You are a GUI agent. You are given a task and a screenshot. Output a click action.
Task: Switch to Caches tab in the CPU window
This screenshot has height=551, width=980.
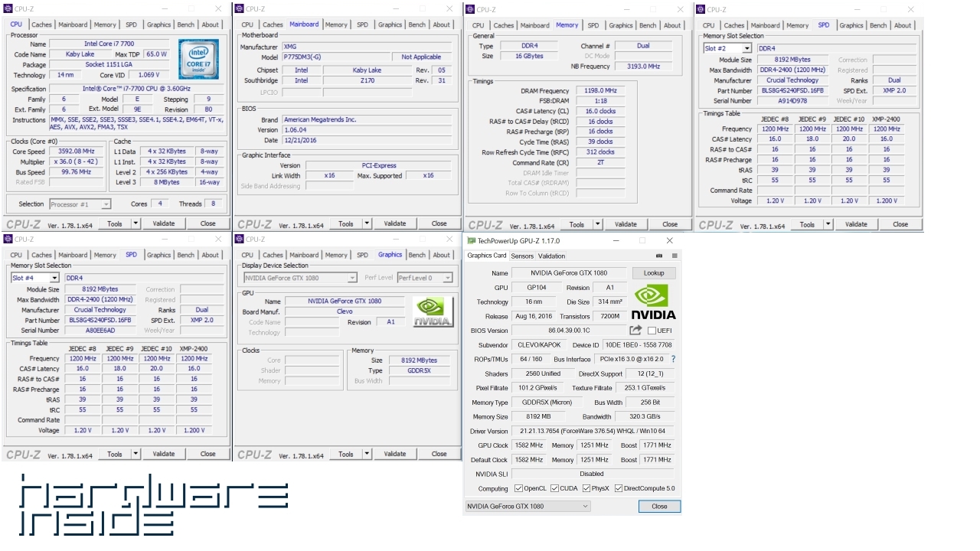coord(41,24)
